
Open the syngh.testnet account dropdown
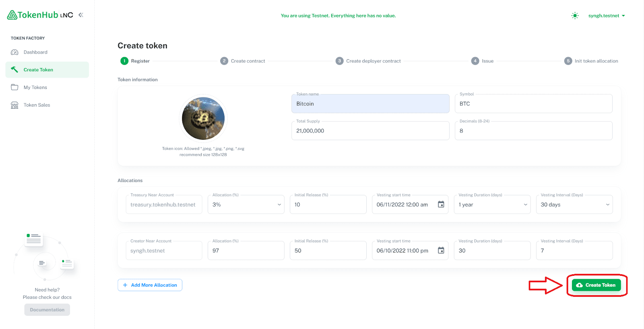[607, 16]
